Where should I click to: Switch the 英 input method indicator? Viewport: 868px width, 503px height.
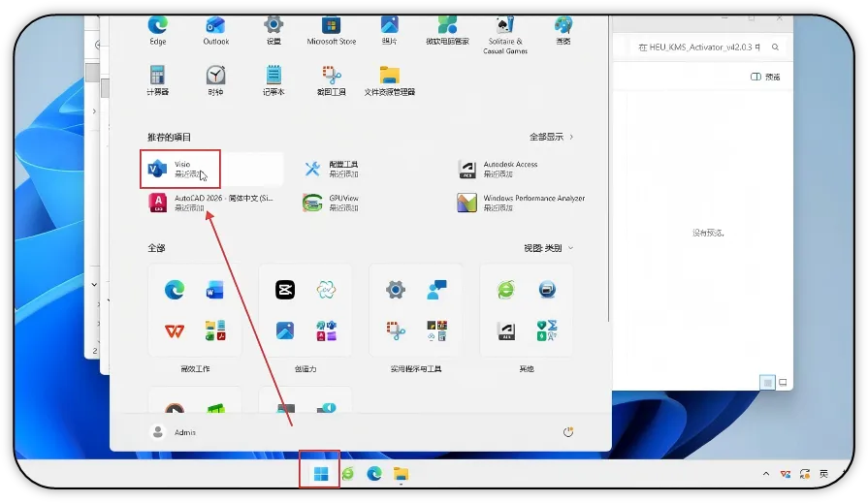pos(823,474)
